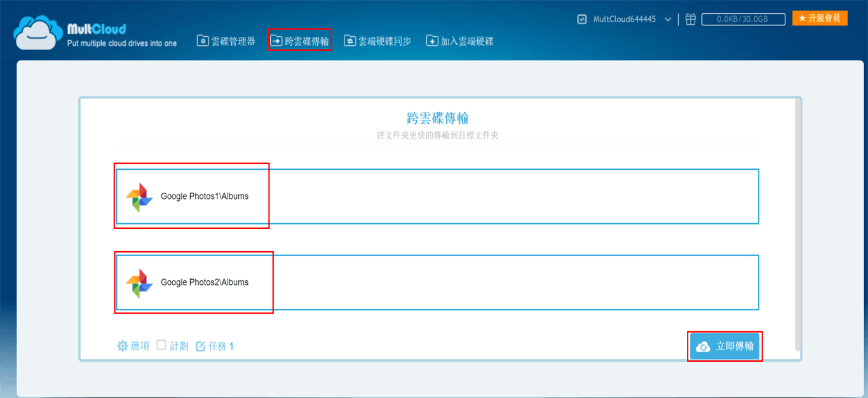This screenshot has width=868, height=398.
Task: Click the MultCloud cloud logo
Action: tap(37, 32)
